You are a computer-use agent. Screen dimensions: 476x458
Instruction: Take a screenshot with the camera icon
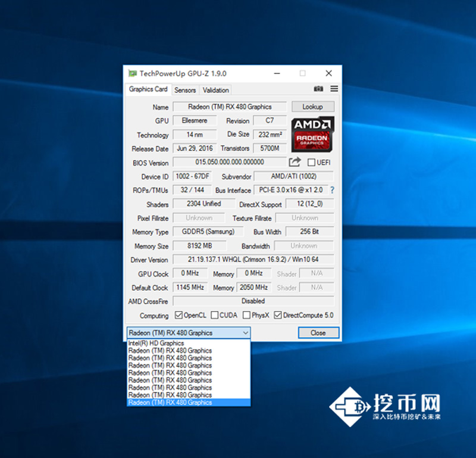tap(318, 89)
